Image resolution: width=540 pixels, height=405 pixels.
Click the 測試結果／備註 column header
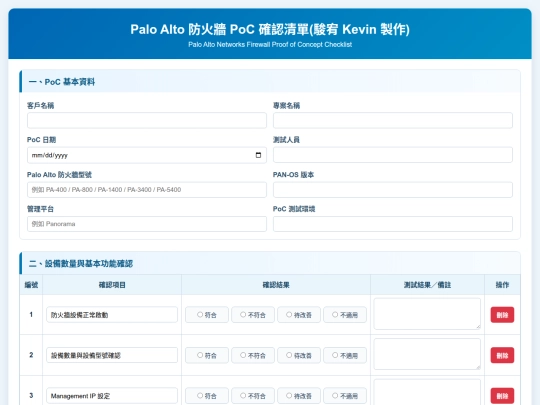(427, 285)
